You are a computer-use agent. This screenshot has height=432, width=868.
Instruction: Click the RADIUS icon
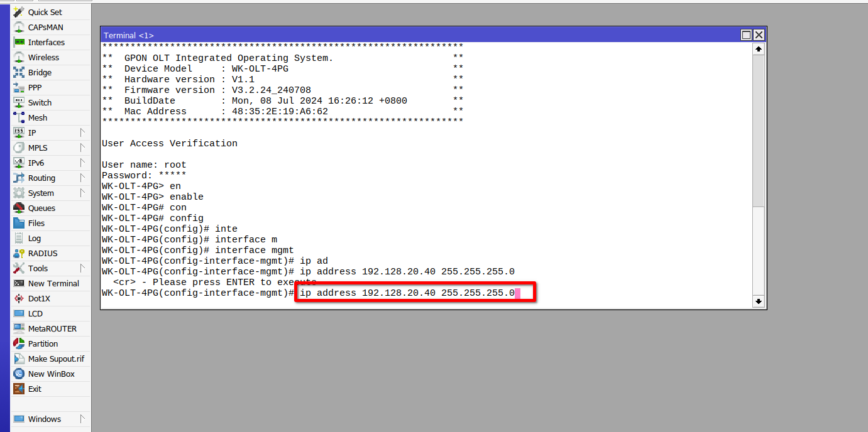(44, 253)
